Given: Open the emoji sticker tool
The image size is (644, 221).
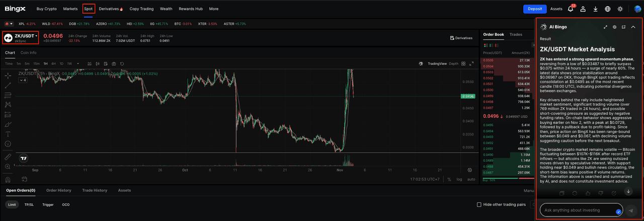Looking at the screenshot, I should coord(8,144).
